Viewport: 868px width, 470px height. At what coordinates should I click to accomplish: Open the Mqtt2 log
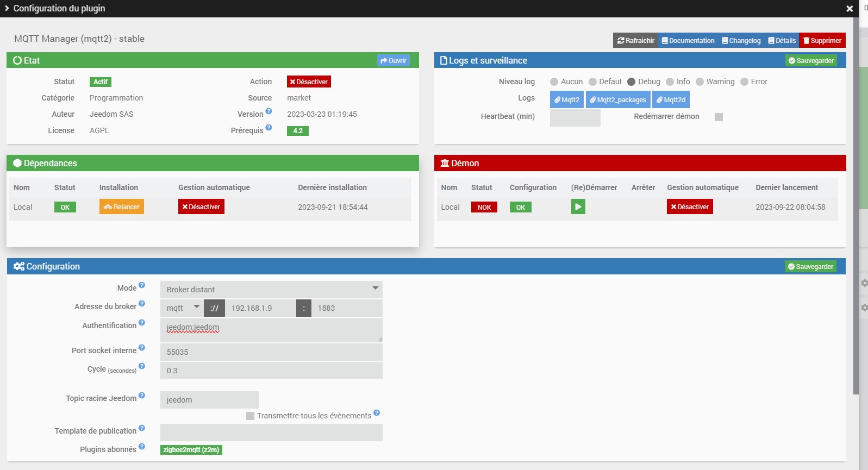[567, 99]
